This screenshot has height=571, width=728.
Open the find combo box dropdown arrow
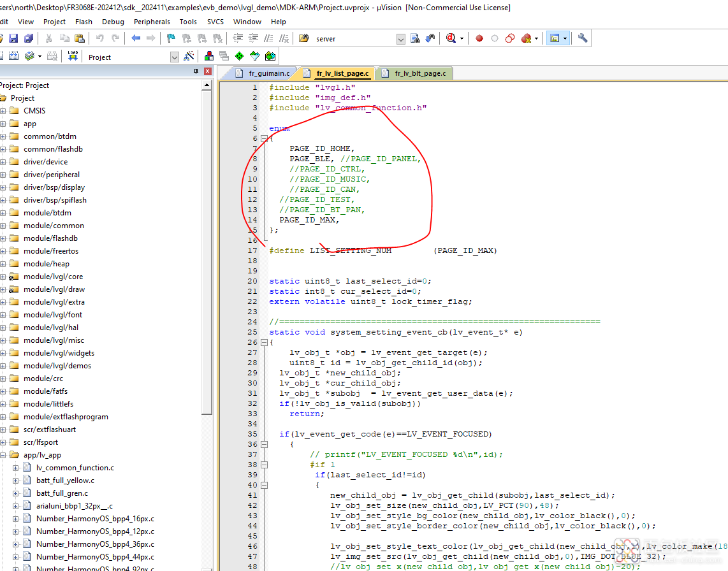401,39
